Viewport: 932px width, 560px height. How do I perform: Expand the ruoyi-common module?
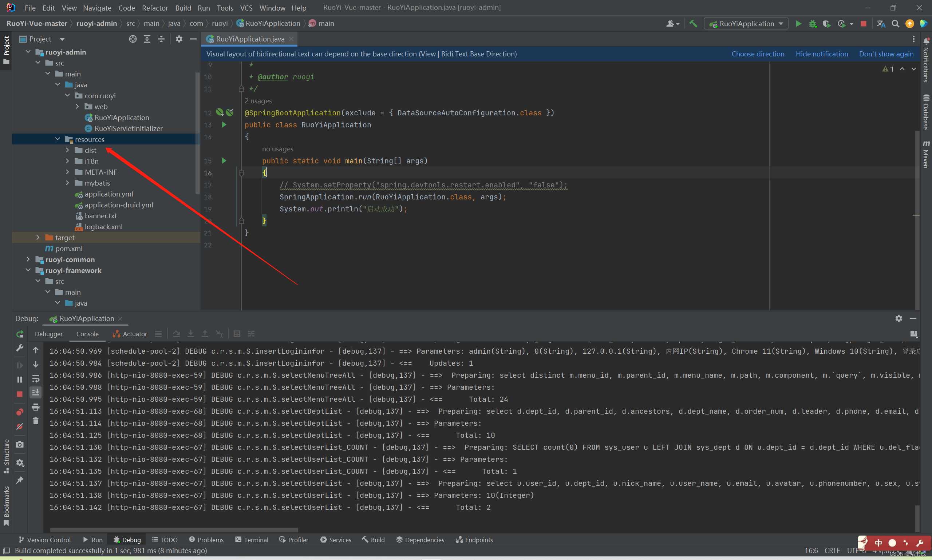(28, 259)
